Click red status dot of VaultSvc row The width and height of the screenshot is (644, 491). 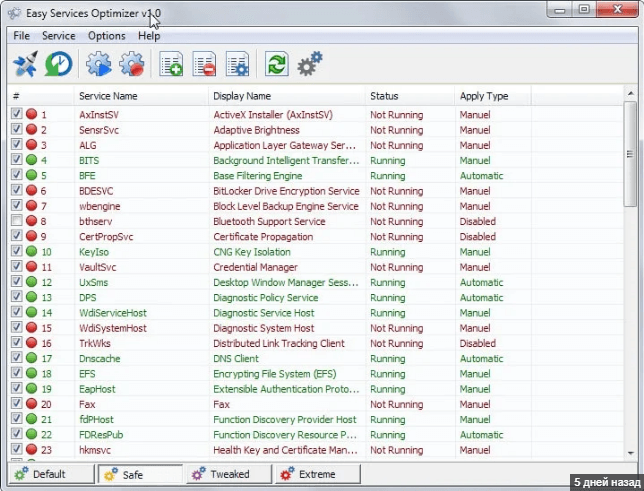point(32,266)
